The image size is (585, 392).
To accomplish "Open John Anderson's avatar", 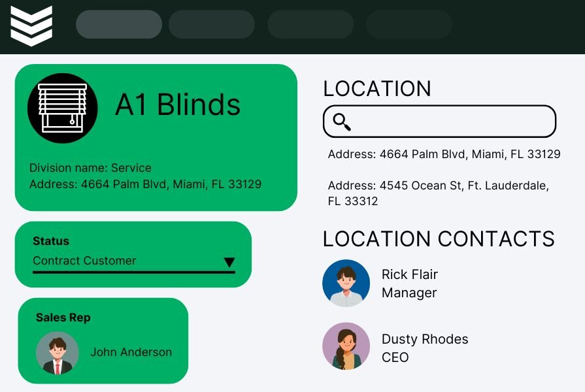I will (58, 353).
